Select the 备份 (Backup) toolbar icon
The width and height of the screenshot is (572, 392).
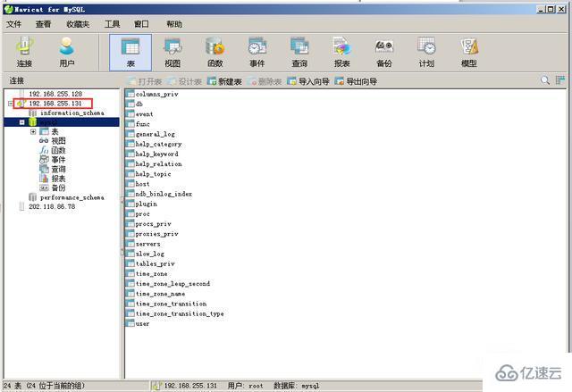pos(384,53)
